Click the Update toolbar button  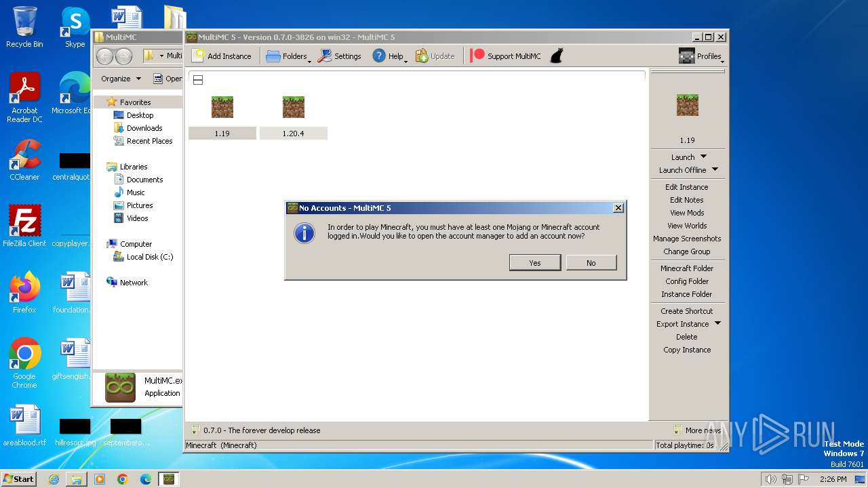[435, 56]
